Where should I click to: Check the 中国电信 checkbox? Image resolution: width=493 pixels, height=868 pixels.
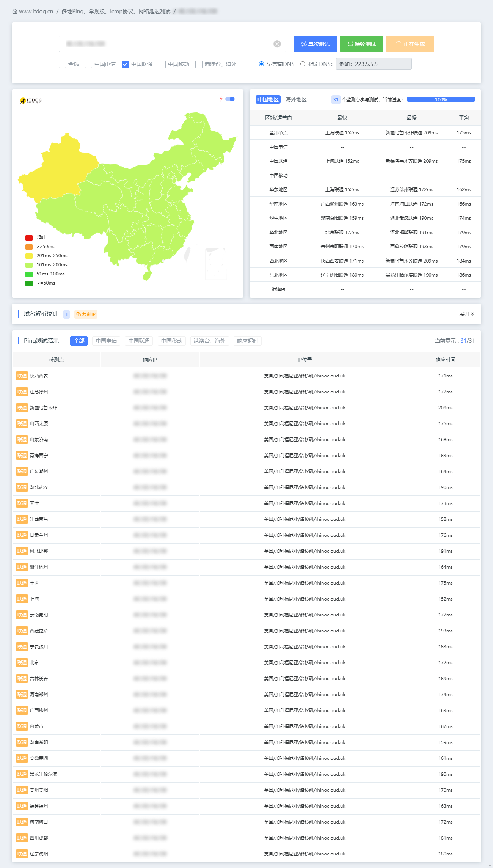click(x=88, y=64)
